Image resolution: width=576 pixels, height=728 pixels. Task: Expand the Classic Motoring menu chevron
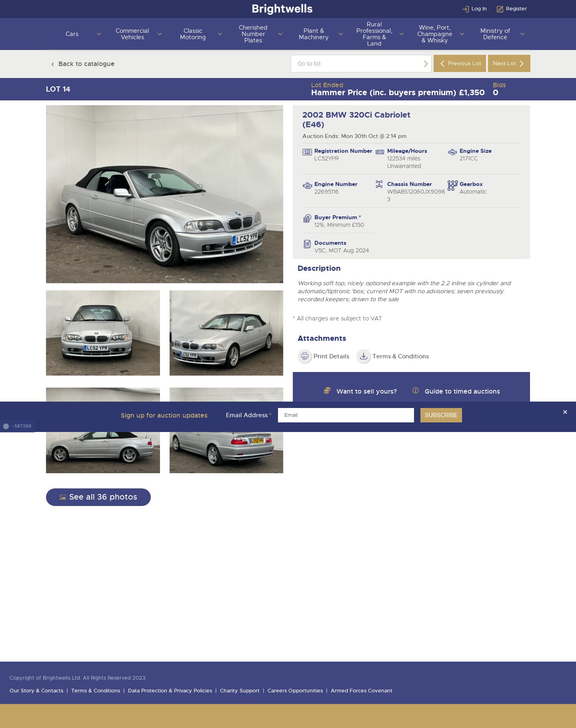point(220,34)
